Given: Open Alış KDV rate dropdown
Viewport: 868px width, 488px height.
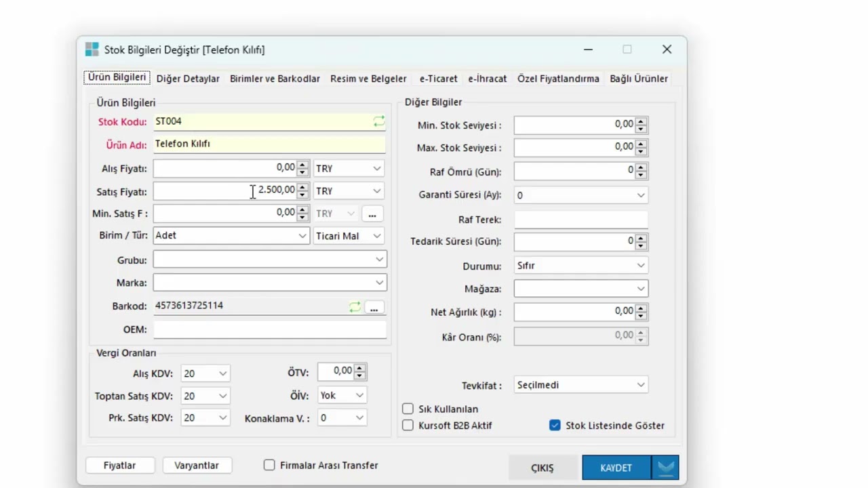Looking at the screenshot, I should click(205, 373).
